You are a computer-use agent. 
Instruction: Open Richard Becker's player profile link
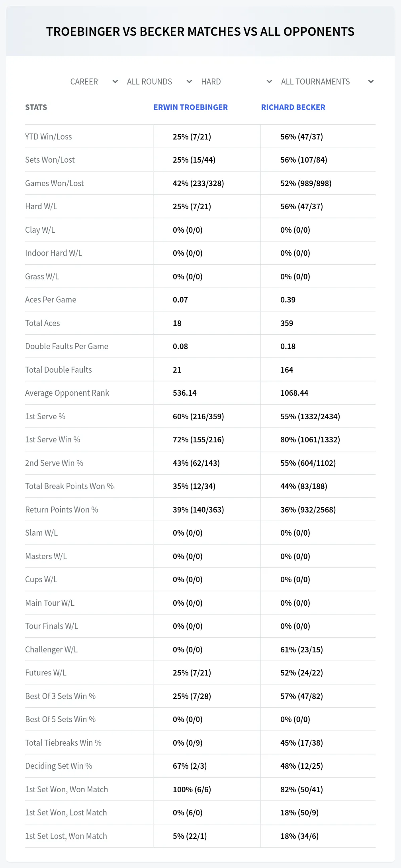pyautogui.click(x=293, y=107)
